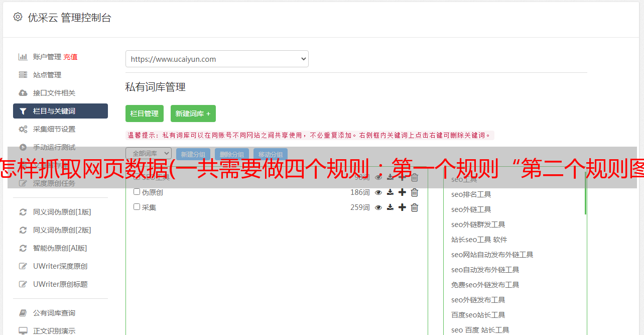This screenshot has height=335, width=644.
Task: Click the green 栏目管理 button
Action: click(145, 114)
